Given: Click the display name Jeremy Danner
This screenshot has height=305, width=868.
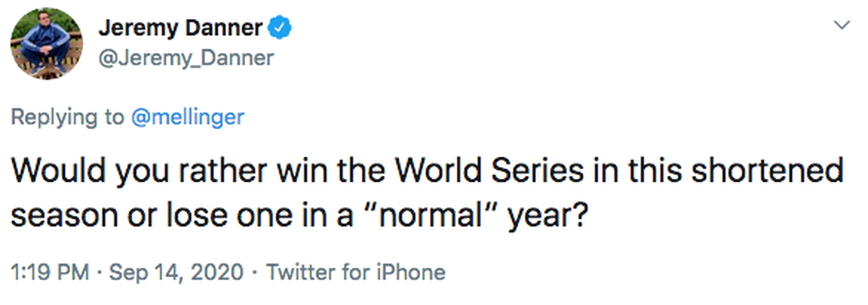Looking at the screenshot, I should point(180,29).
